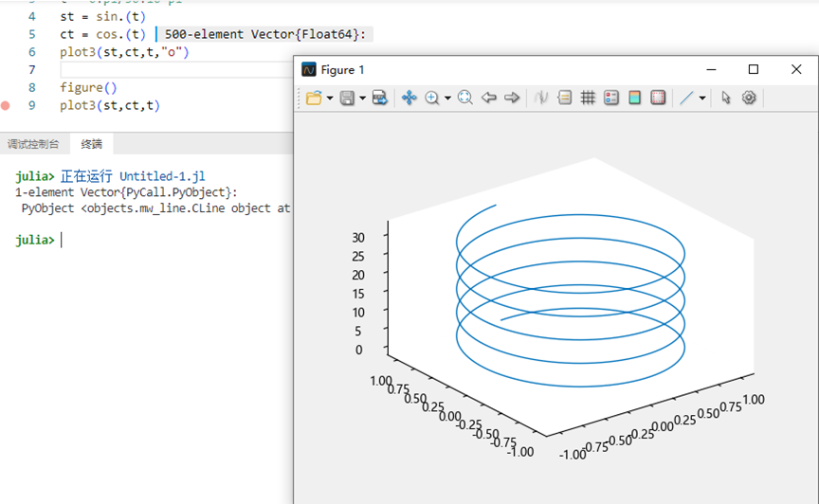819x504 pixels.
Task: Click code line 'plot3(st,ct,t)' on line 9
Action: click(x=110, y=105)
